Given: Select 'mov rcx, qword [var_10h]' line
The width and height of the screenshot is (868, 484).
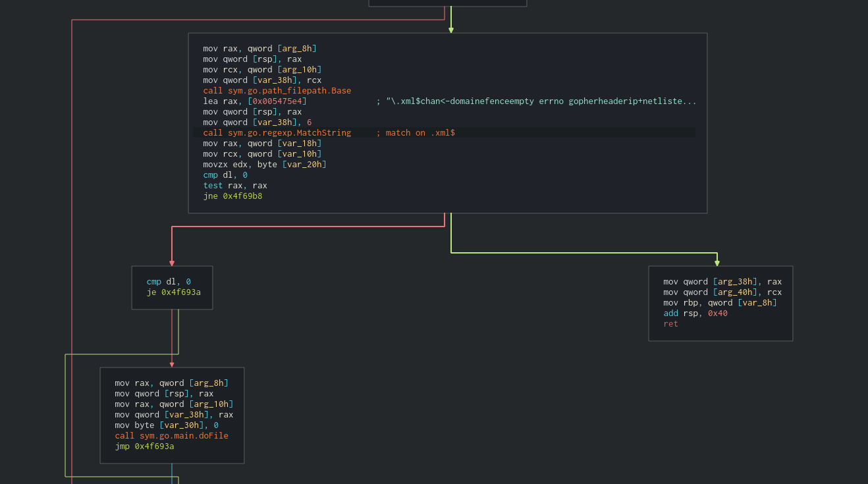Looking at the screenshot, I should click(262, 154).
